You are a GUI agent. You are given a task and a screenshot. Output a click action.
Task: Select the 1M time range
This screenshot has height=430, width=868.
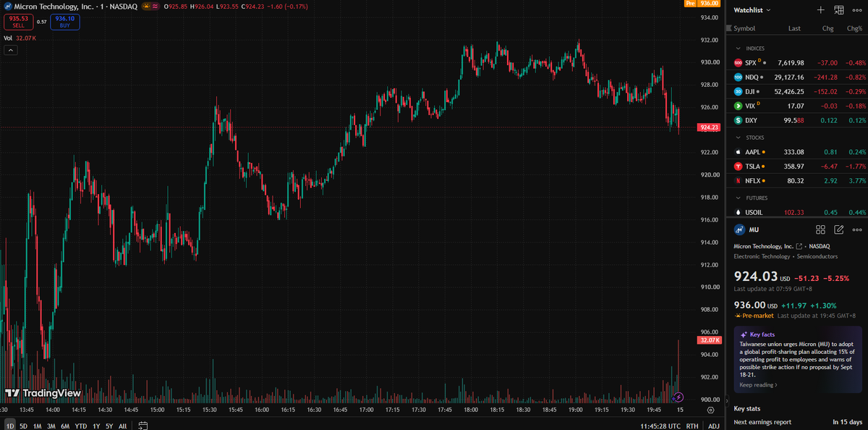click(x=37, y=426)
